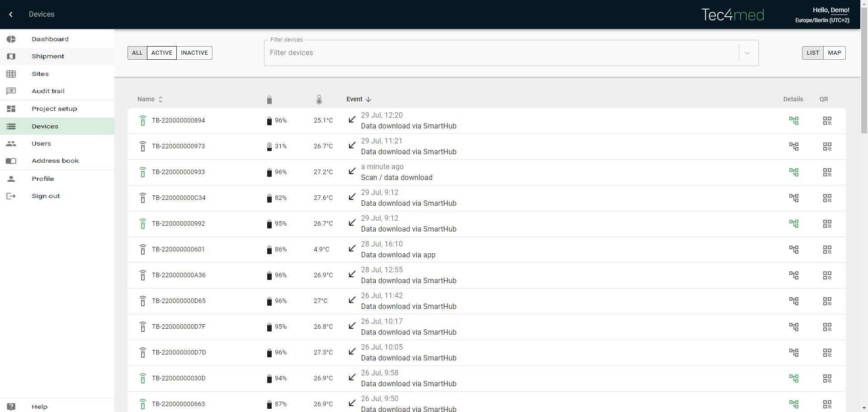The height and width of the screenshot is (412, 868).
Task: Click the 'Data download via app' event text
Action: point(398,255)
